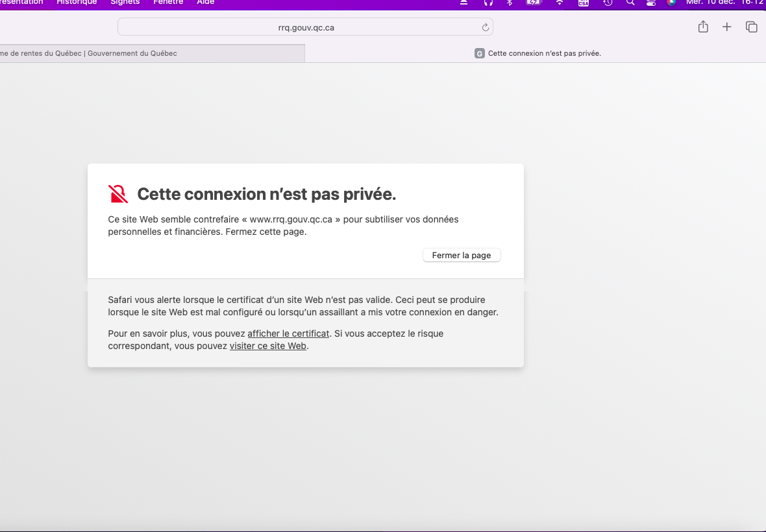Switch to the Gouvernement du Québec tab
Screen dimensions: 766x532
(x=152, y=53)
